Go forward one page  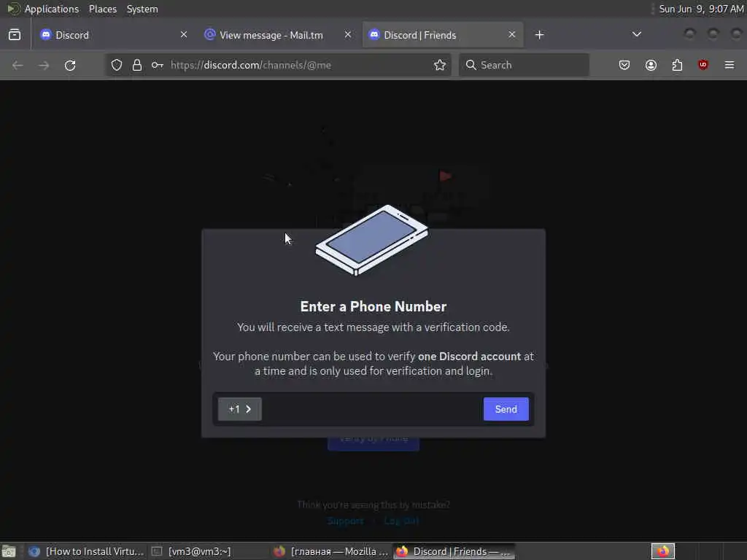44,65
